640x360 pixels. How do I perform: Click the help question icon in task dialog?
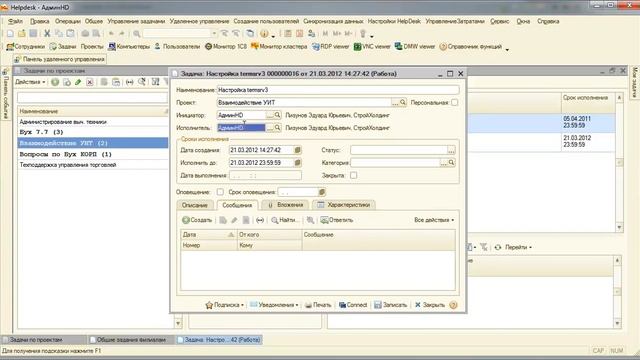(x=453, y=305)
